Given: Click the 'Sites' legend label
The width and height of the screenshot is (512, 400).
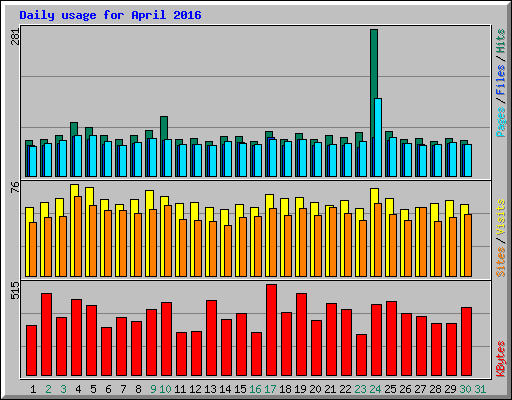Looking at the screenshot, I should pyautogui.click(x=501, y=262).
